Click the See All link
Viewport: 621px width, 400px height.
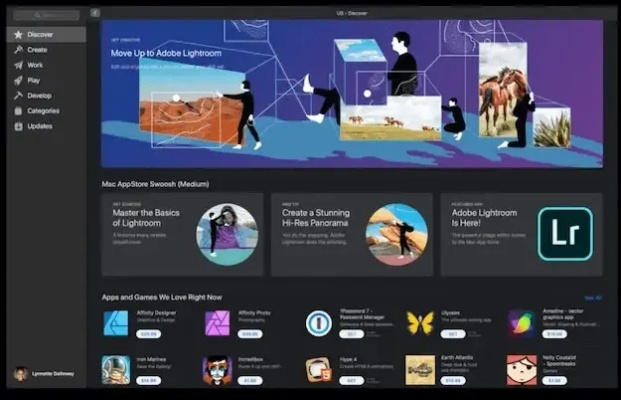point(592,297)
